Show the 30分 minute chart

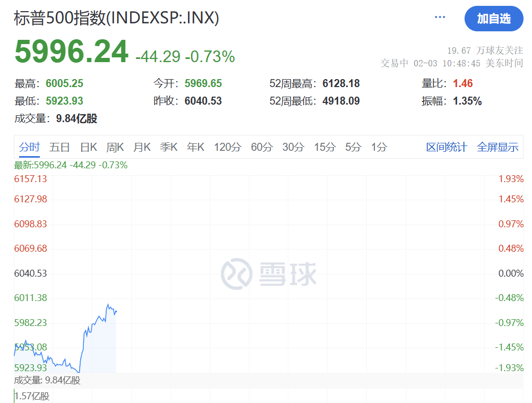(x=294, y=147)
